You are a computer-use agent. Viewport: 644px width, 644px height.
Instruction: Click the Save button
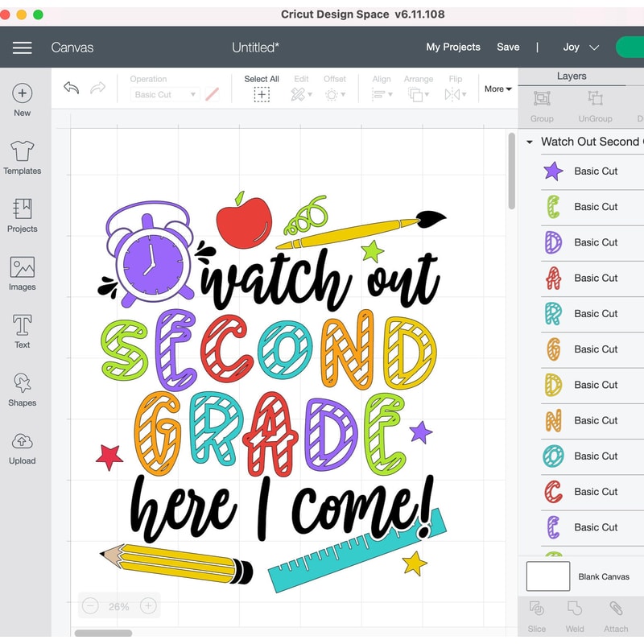coord(508,47)
